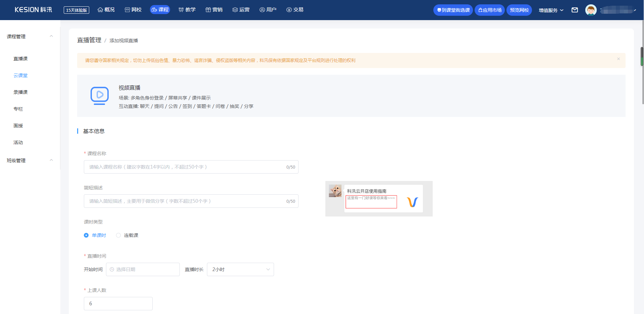Click the video live broadcast play icon
The height and width of the screenshot is (314, 644).
click(x=100, y=96)
